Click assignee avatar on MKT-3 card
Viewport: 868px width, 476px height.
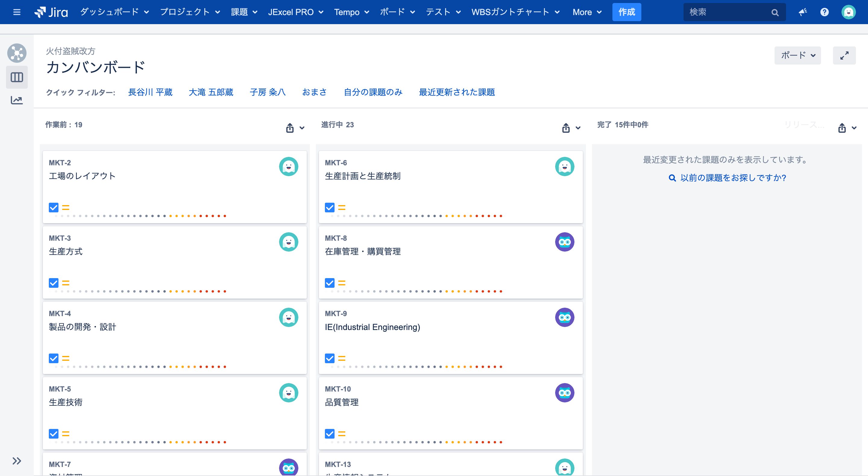pos(288,242)
